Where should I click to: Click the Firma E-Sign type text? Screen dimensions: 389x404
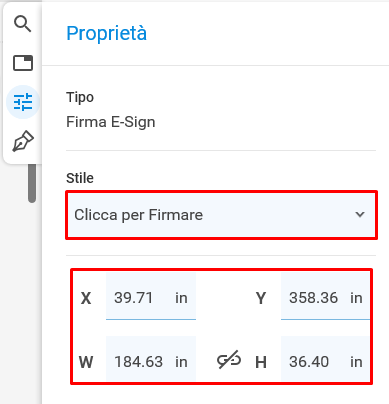coord(111,122)
